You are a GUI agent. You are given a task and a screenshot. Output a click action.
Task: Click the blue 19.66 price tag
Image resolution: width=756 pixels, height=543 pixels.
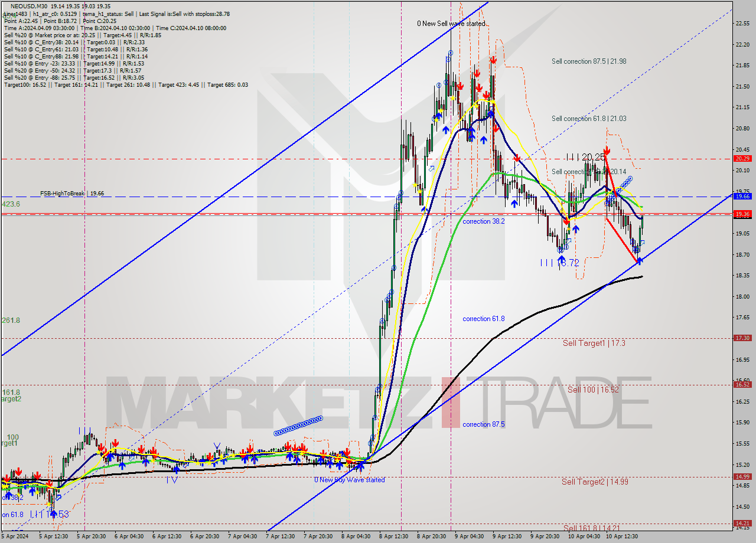click(742, 196)
